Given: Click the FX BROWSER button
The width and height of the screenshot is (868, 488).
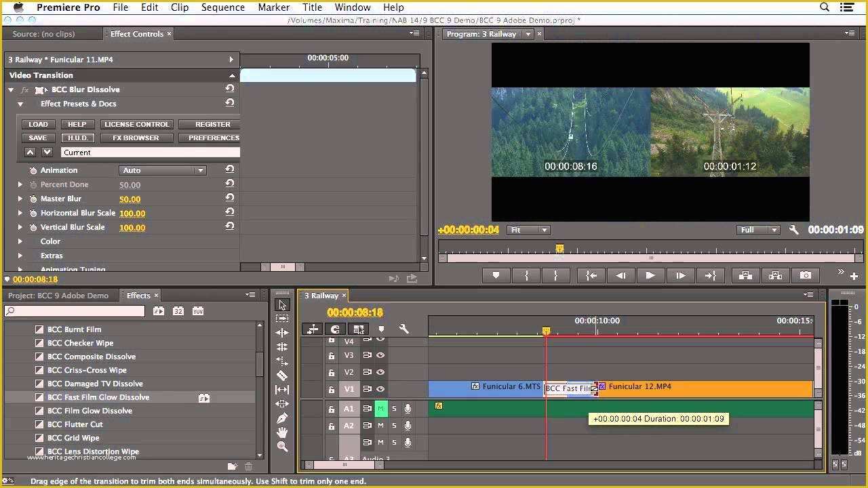Looking at the screenshot, I should [x=136, y=138].
